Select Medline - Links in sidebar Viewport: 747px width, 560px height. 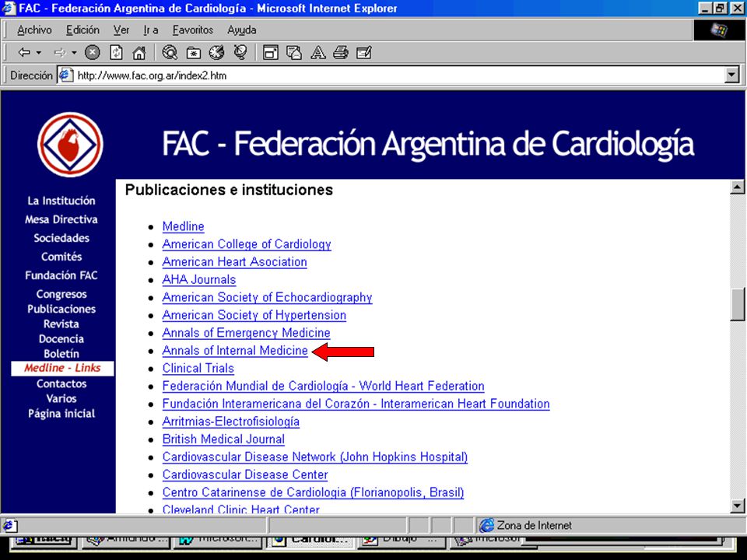62,368
